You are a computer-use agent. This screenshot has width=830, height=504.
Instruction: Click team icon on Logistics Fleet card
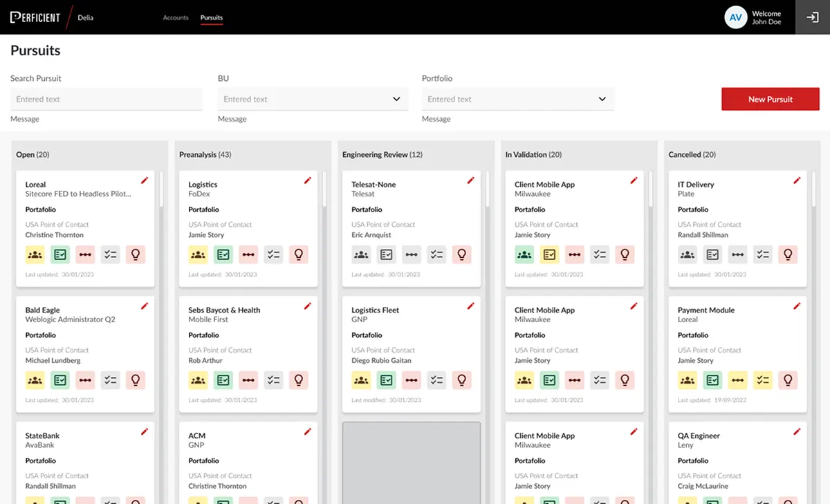point(361,380)
